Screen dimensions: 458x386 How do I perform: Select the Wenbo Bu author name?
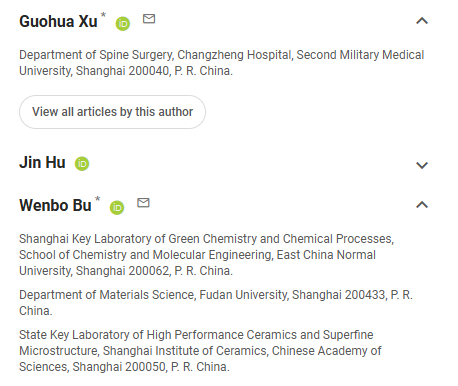(x=55, y=205)
